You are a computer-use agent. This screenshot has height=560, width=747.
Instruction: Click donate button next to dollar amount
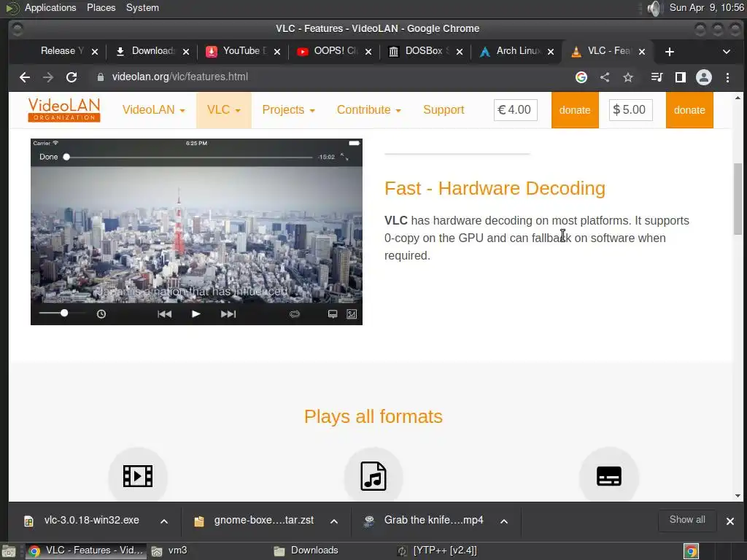689,110
